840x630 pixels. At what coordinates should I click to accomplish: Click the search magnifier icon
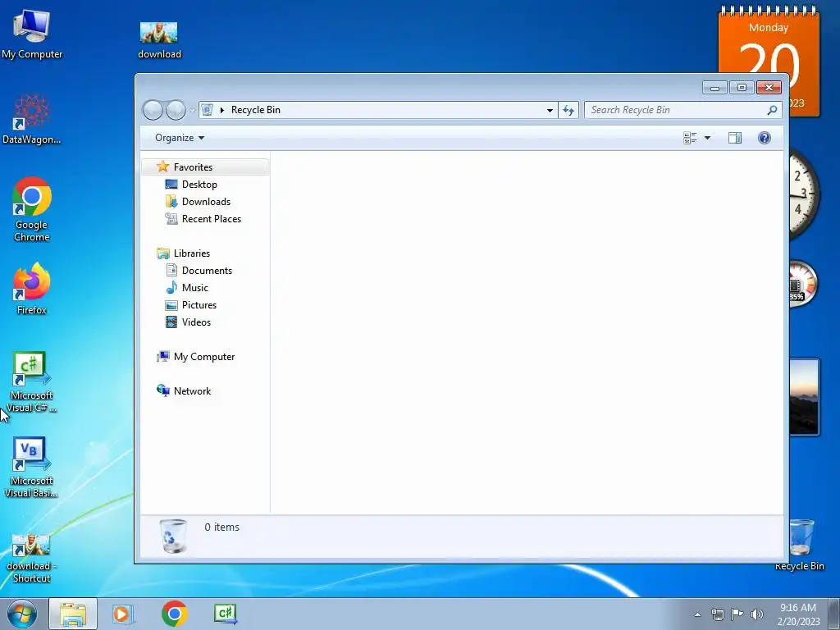(x=772, y=111)
